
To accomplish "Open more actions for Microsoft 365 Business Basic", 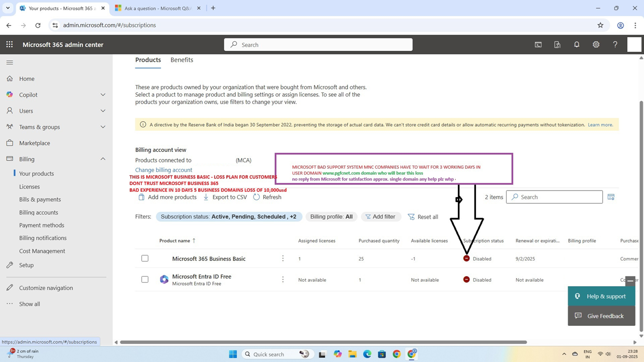I will [283, 258].
